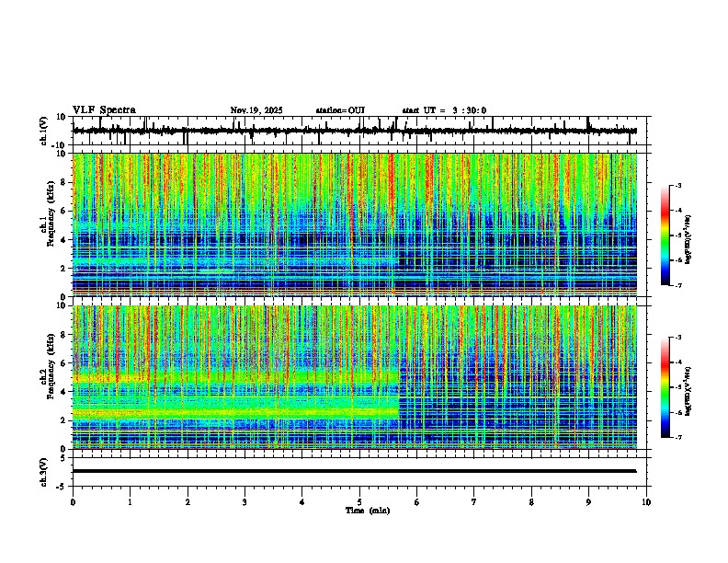Click the "2" kHz tick of ch.2 spectrogram

click(64, 420)
